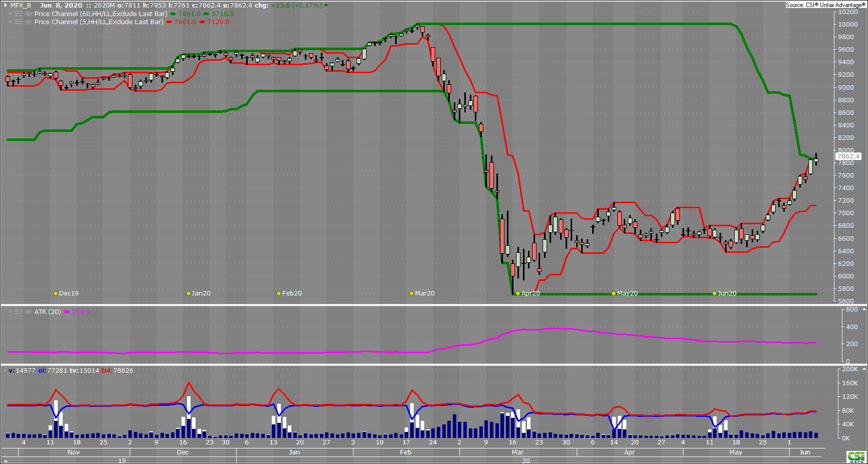Toggle visibility of Price Channel 5

click(x=29, y=22)
